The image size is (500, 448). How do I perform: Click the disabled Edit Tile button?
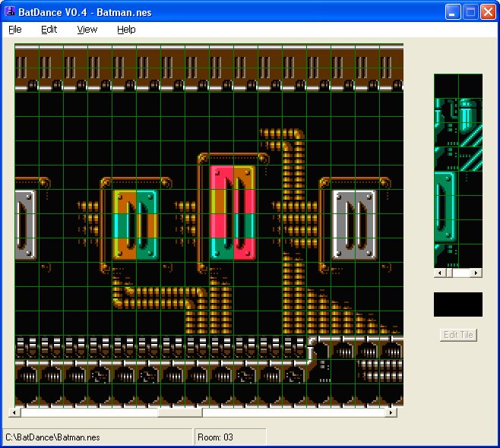(x=458, y=335)
